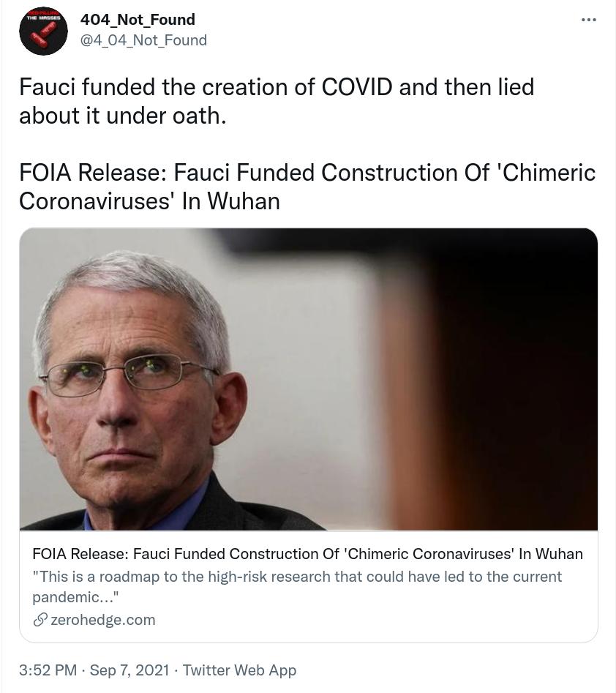616x693 pixels.
Task: Click the 404_Not_Found profile avatar
Action: (43, 31)
